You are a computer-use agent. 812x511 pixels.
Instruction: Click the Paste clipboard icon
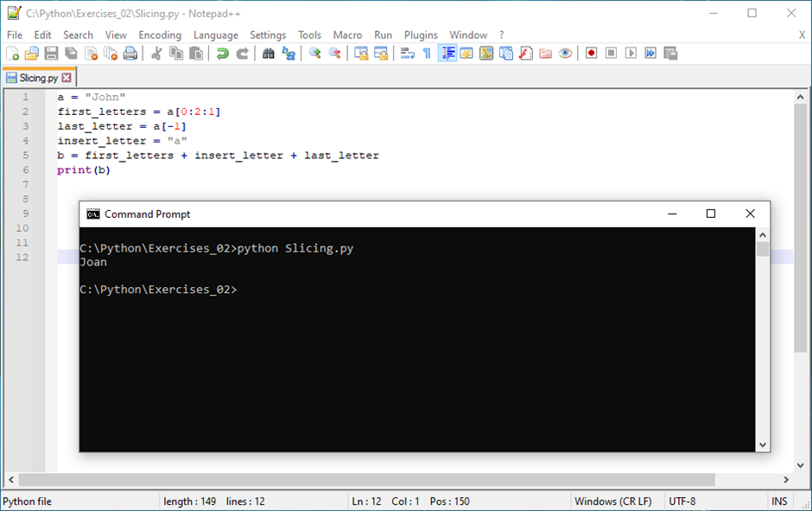(x=196, y=54)
